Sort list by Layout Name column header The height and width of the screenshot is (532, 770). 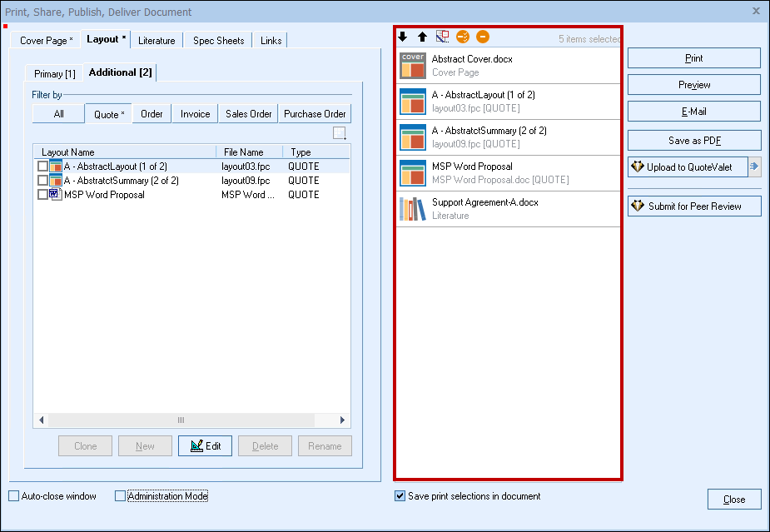point(68,152)
